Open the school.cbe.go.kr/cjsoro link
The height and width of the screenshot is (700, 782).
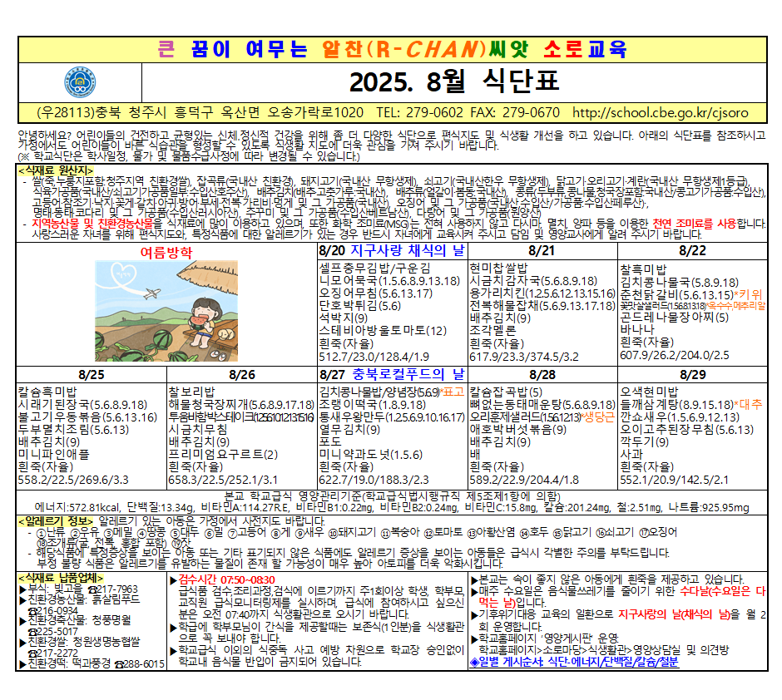[661, 112]
